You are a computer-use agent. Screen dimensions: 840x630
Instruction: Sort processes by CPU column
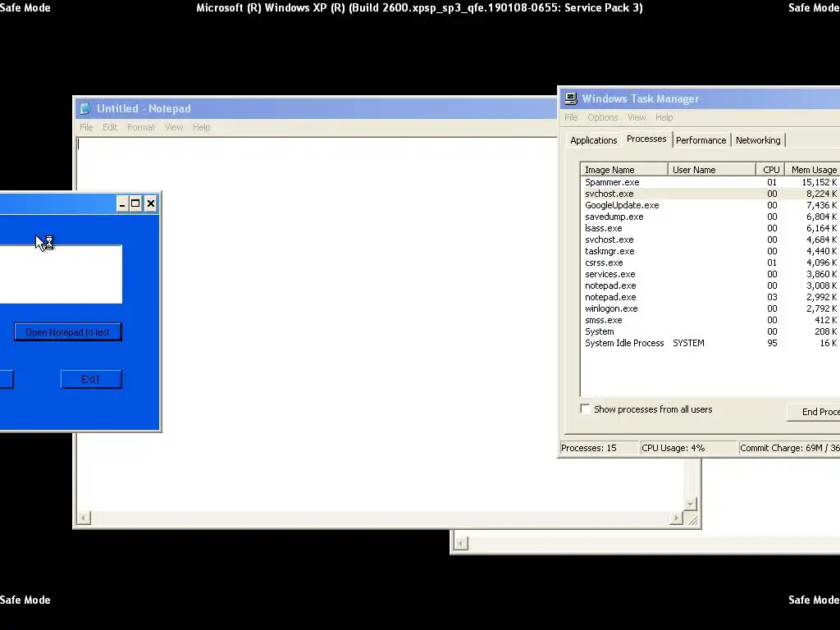click(x=770, y=170)
